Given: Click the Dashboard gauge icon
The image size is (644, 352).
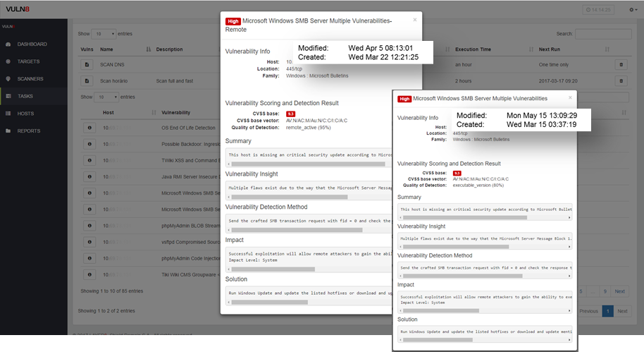Looking at the screenshot, I should click(8, 44).
